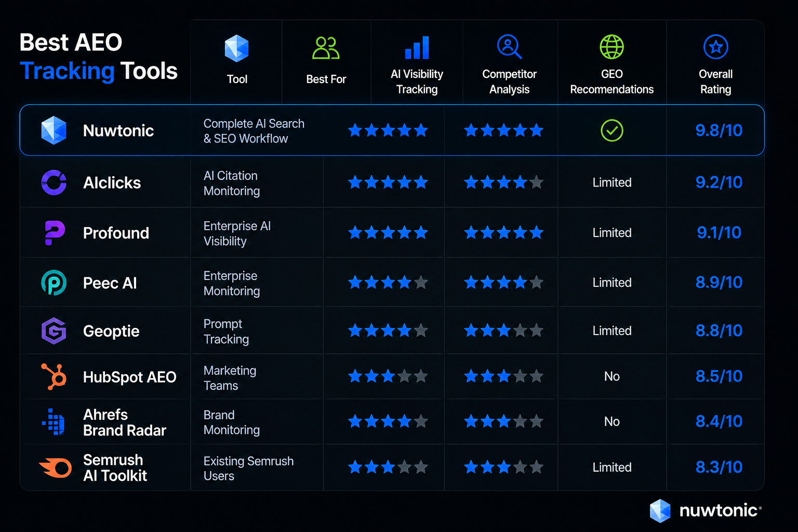Click the 'Enterprise Monitoring' cell
The image size is (798, 532).
click(232, 284)
